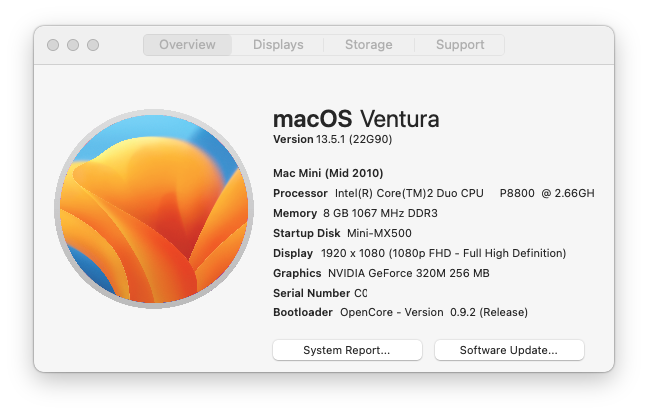Click the macOS Ventura wallpaper logo
Image resolution: width=648 pixels, height=414 pixels.
pos(154,209)
